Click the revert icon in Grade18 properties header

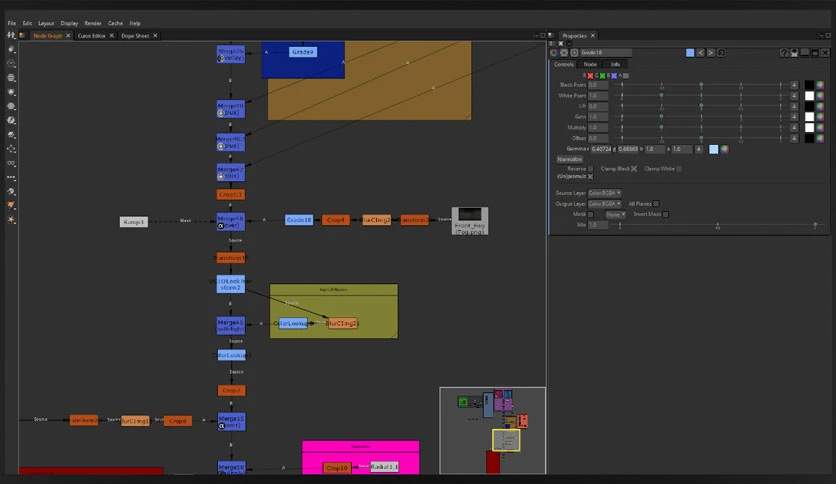[721, 53]
